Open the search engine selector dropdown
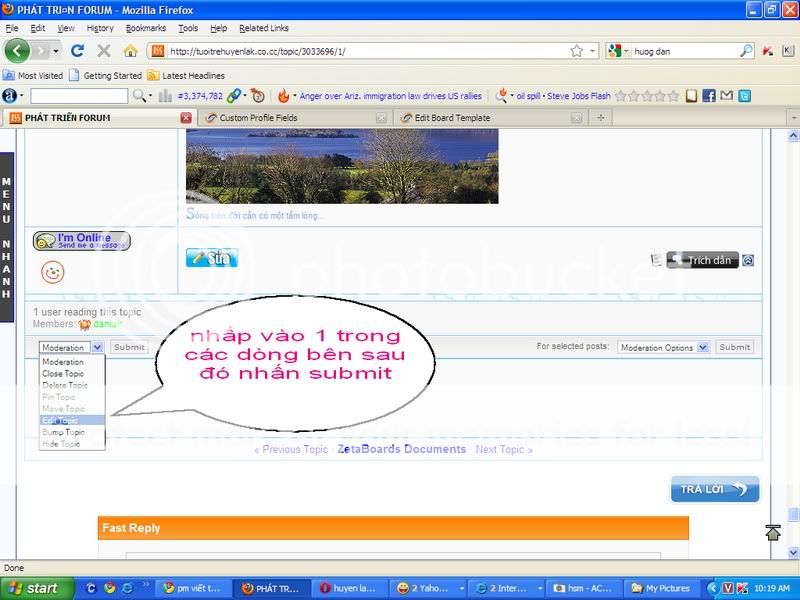800x600 pixels. tap(619, 50)
